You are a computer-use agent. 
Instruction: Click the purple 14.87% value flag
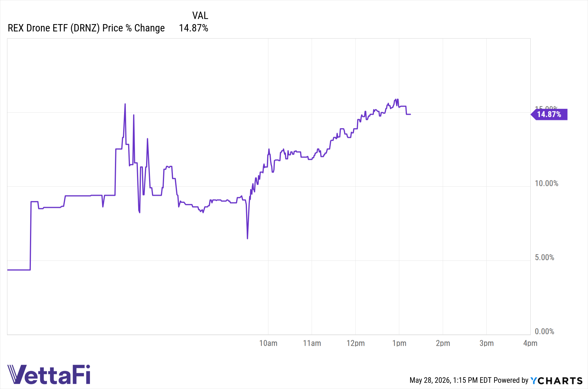tap(549, 114)
